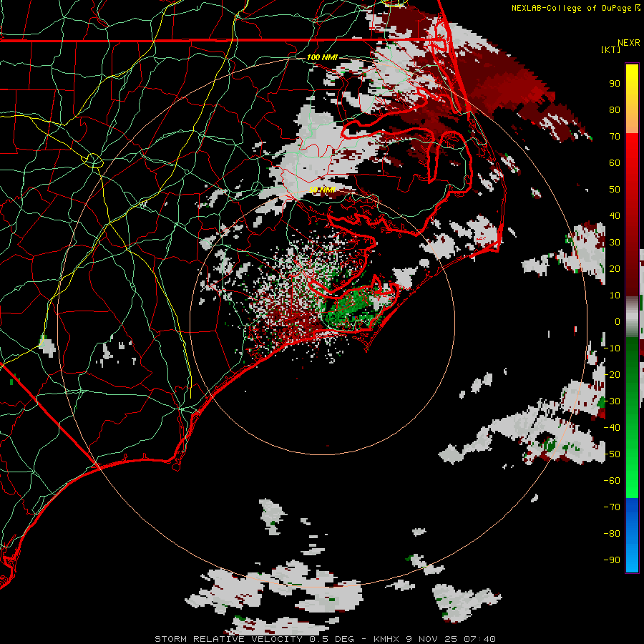Click the blue bottom segment of color bar
The image size is (644, 644).
click(x=632, y=535)
